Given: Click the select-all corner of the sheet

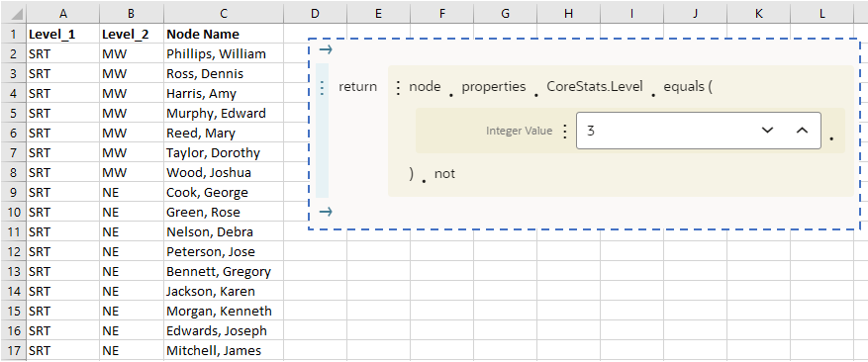Looking at the screenshot, I should pos(13,14).
